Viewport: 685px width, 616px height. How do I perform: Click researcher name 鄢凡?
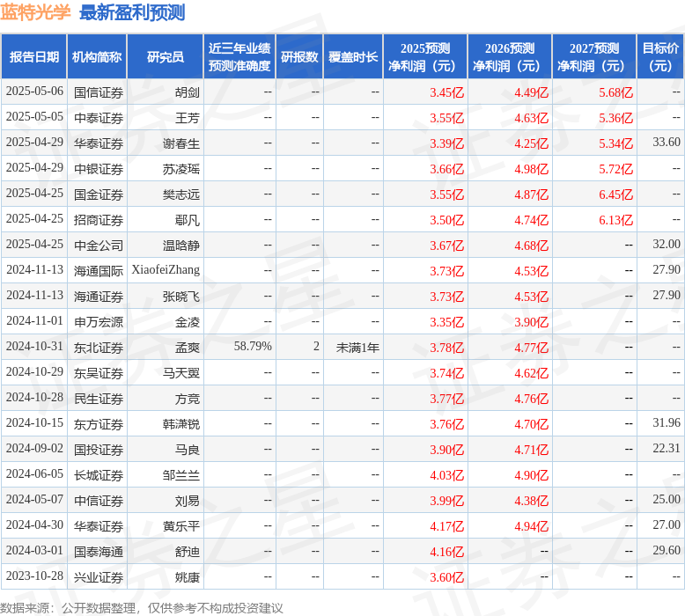coord(187,220)
